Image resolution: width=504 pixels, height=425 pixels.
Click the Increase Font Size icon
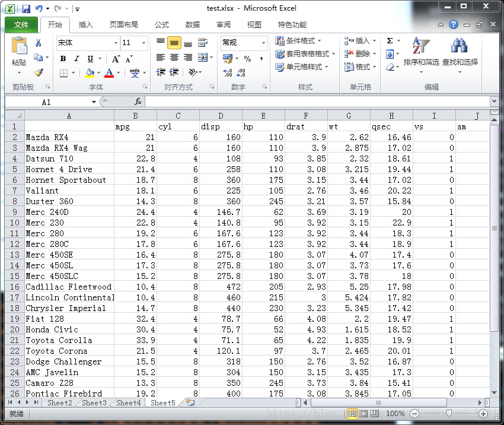[x=116, y=59]
